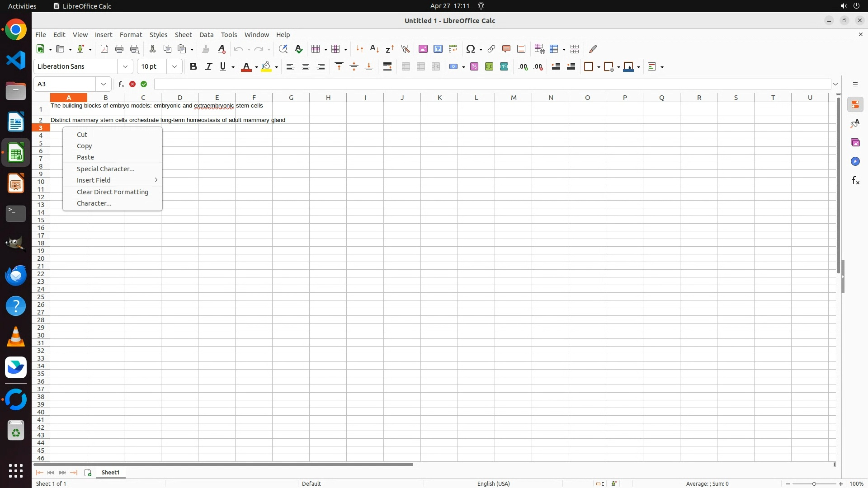
Task: Click the Sort Ascending toolbar icon
Action: (x=374, y=49)
